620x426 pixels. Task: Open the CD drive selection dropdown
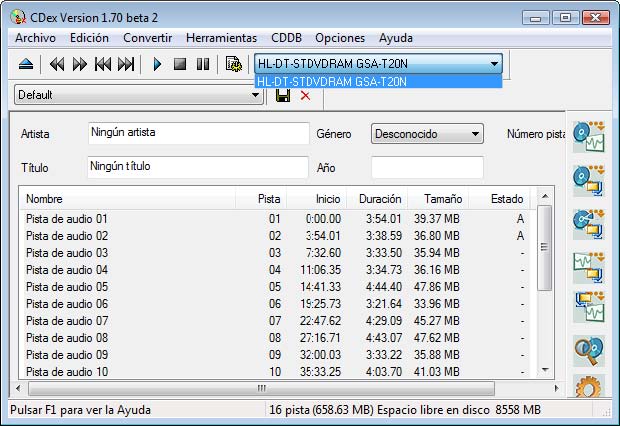(x=378, y=64)
